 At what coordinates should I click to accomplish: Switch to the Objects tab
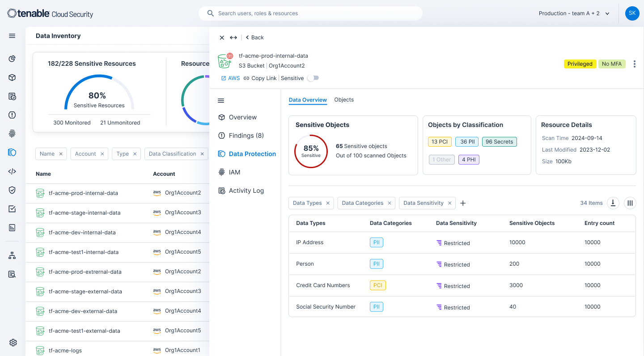point(344,100)
